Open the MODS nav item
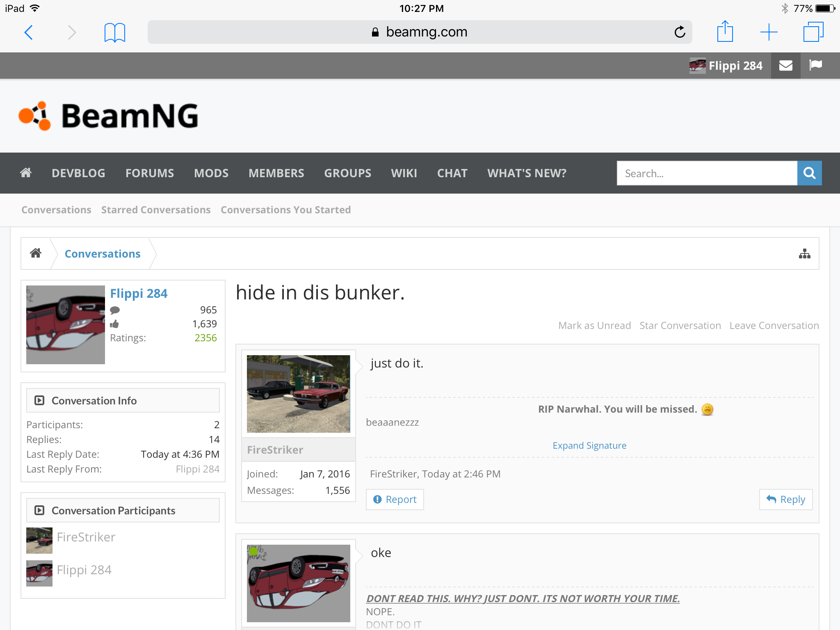Image resolution: width=840 pixels, height=630 pixels. click(211, 173)
